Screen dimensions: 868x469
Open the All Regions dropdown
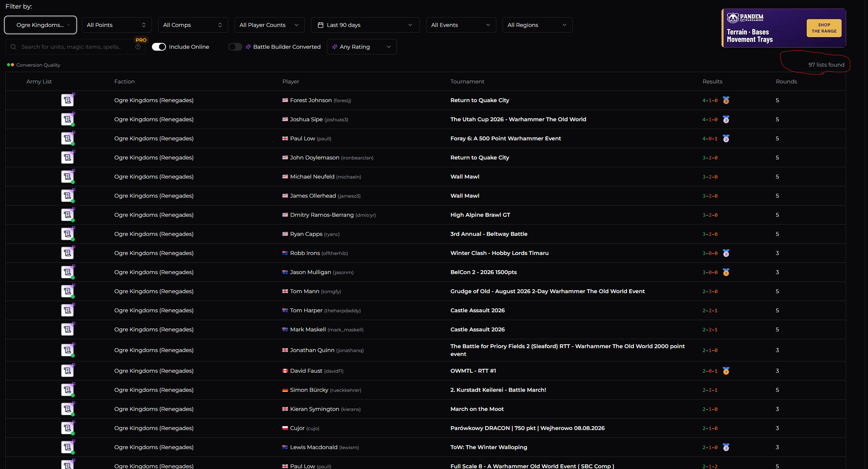(x=537, y=25)
